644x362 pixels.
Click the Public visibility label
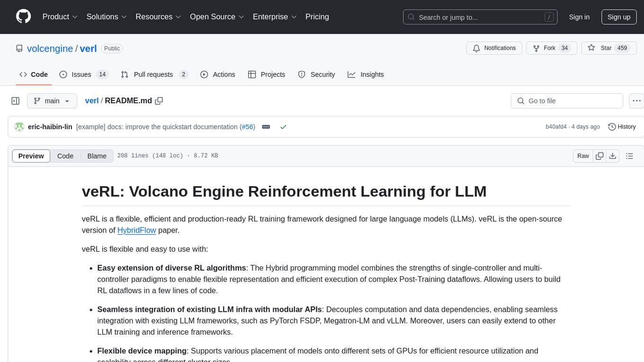[x=112, y=48]
